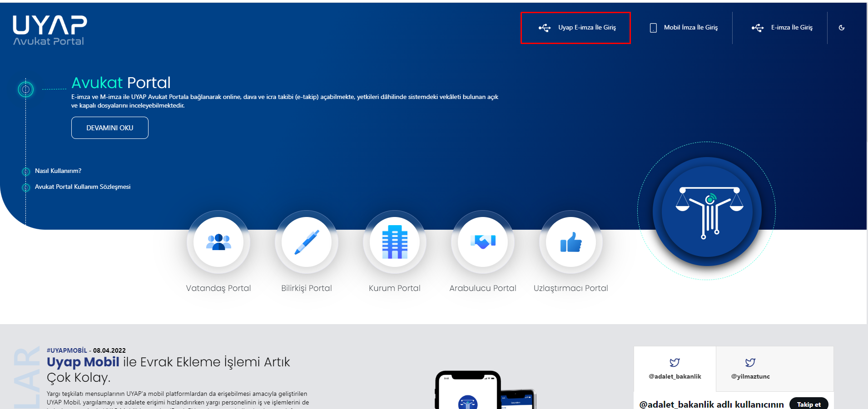Click the UYAP Avukat Portal logo
Screen dimensions: 868x409
coord(50,30)
